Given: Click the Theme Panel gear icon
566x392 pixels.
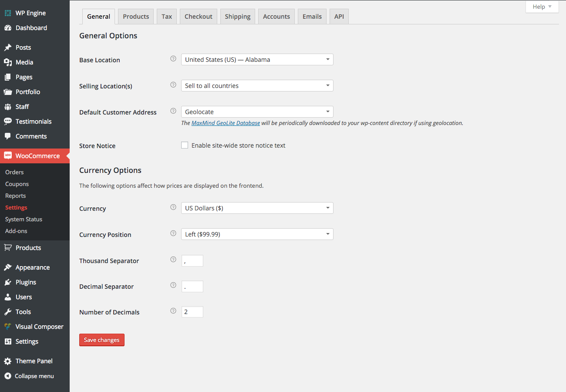Looking at the screenshot, I should point(8,361).
